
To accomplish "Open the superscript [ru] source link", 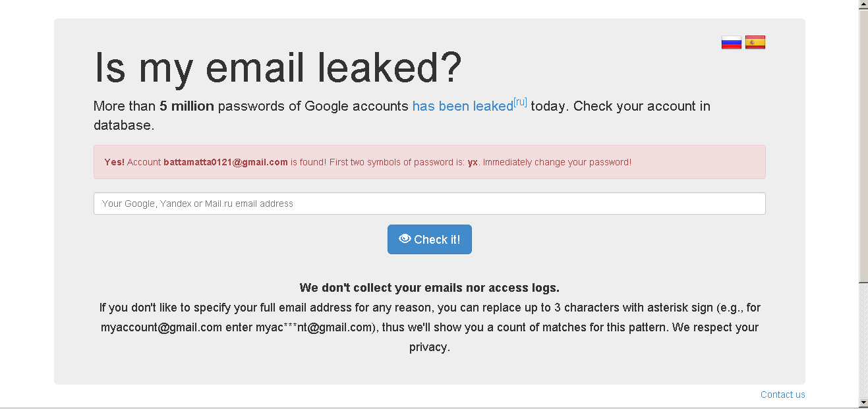I will tap(520, 102).
